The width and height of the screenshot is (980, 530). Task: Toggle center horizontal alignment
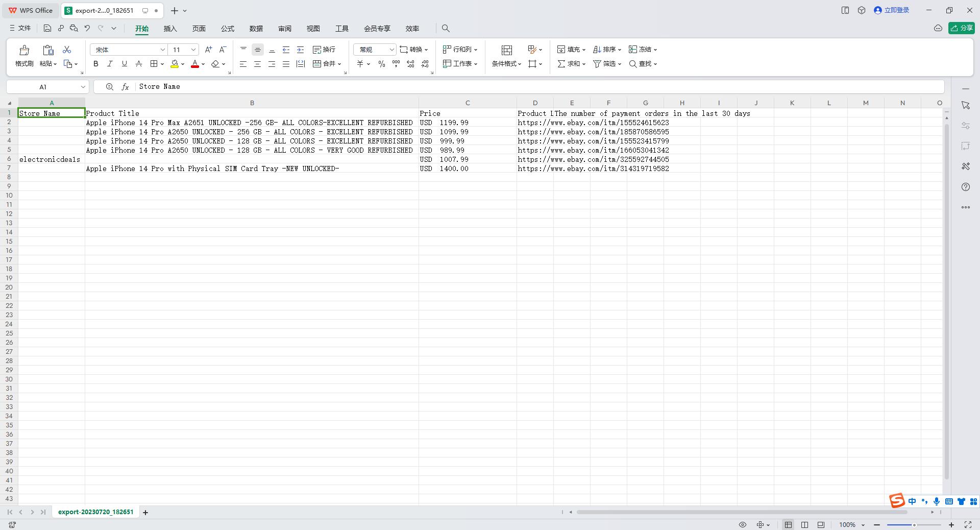coord(258,64)
